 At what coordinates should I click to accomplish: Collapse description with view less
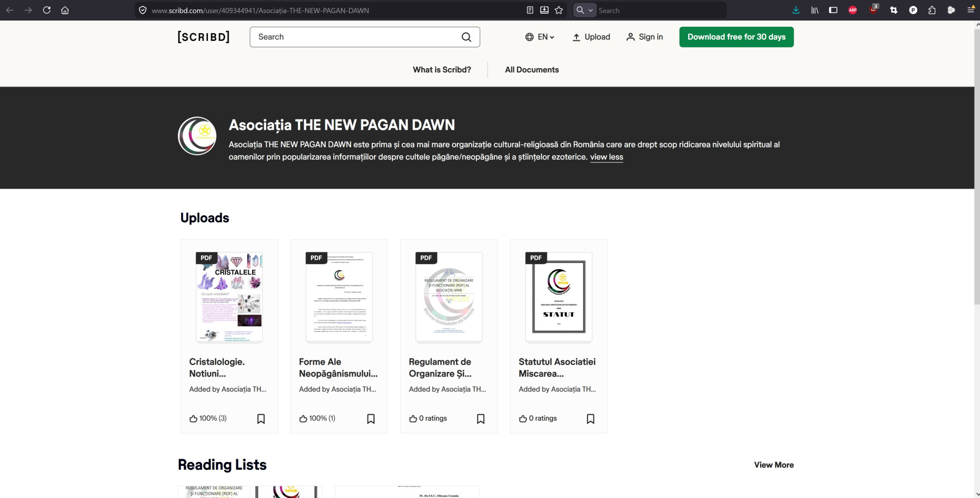point(607,157)
